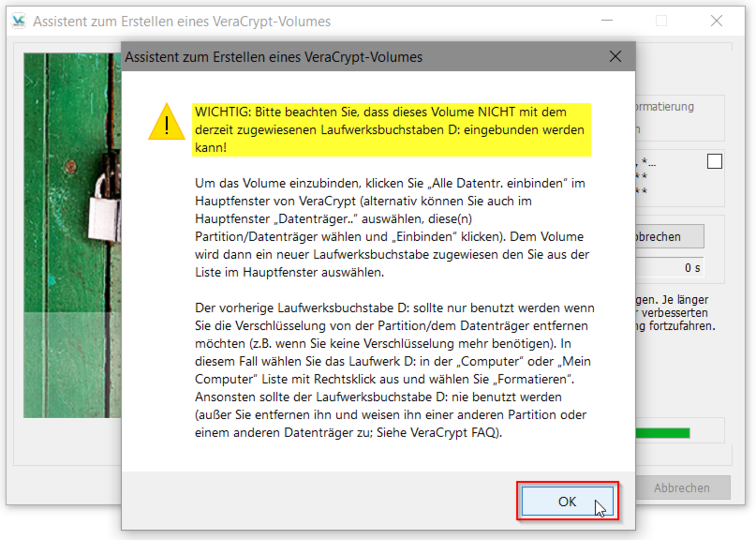Viewport: 756px width, 540px height.
Task: Click the VeraCrypt logo in the title bar
Action: point(19,21)
